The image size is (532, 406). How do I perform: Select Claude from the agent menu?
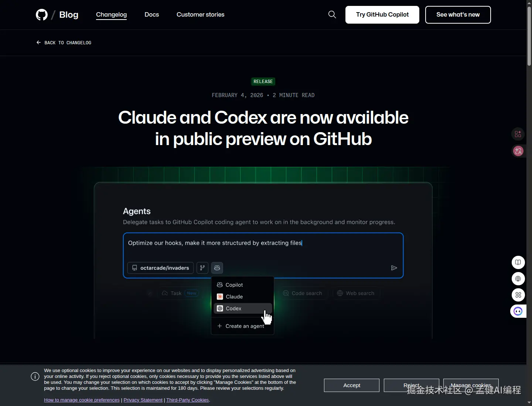tap(233, 296)
